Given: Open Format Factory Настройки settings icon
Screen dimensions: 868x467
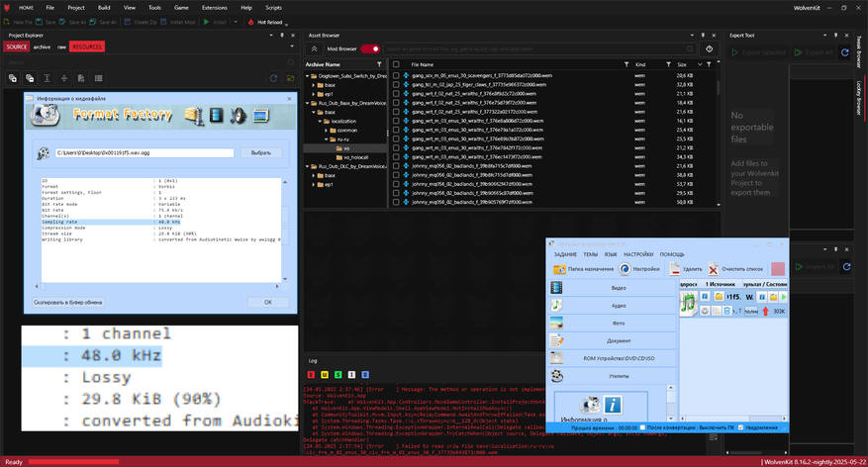Looking at the screenshot, I should [x=626, y=268].
